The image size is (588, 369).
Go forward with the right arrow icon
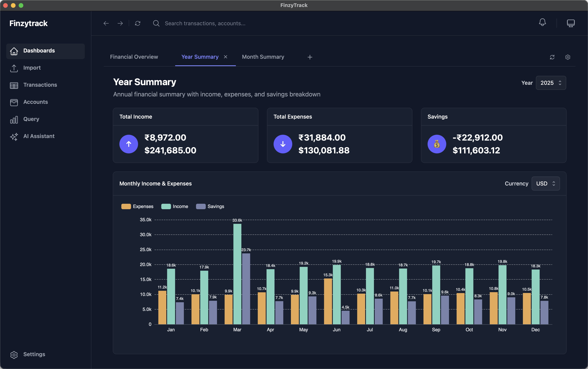pyautogui.click(x=120, y=24)
